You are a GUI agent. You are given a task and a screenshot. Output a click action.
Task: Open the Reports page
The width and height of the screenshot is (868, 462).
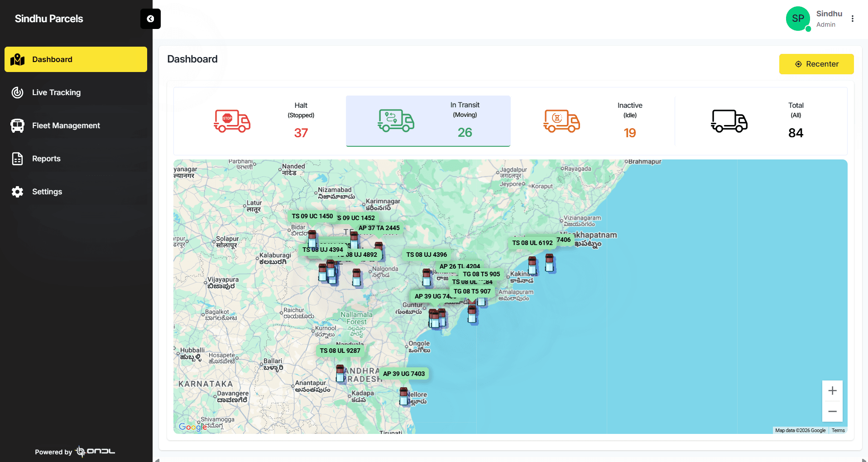pos(76,159)
